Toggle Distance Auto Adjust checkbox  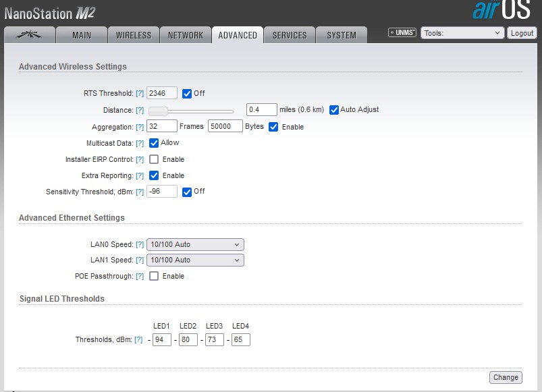tap(334, 110)
